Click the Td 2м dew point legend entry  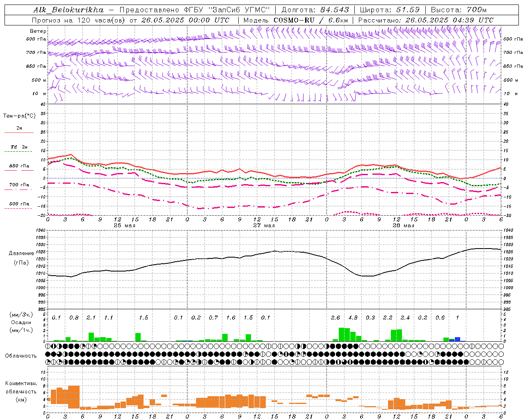pyautogui.click(x=19, y=147)
